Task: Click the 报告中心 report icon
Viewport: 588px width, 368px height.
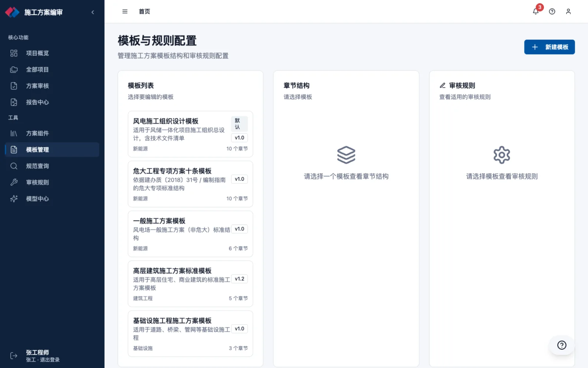Action: click(14, 102)
